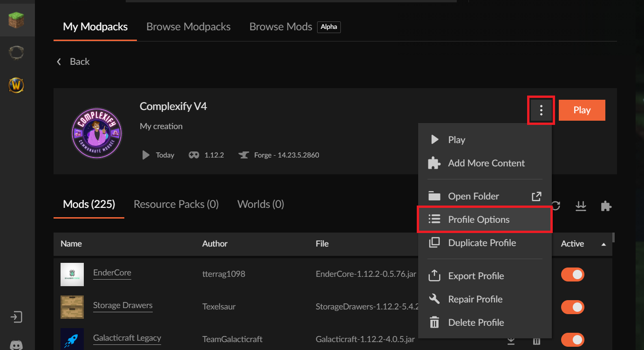Switch to the Browse Modpacks tab
The width and height of the screenshot is (644, 350).
click(188, 27)
